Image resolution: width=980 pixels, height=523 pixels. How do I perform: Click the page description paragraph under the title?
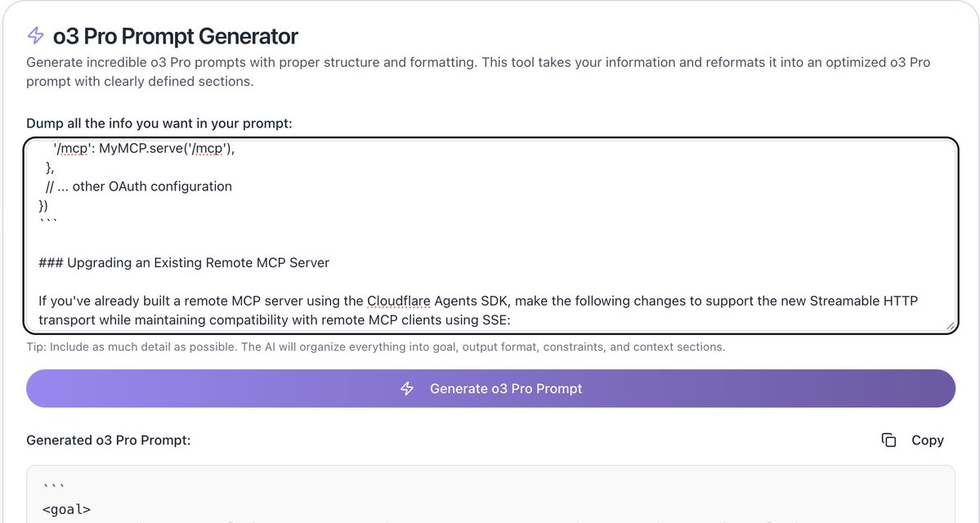[x=477, y=72]
